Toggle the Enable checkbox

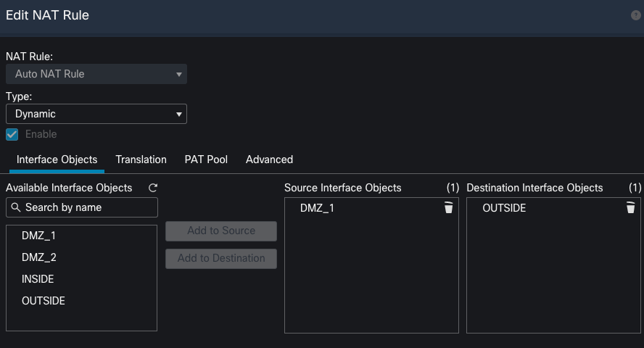coord(12,134)
